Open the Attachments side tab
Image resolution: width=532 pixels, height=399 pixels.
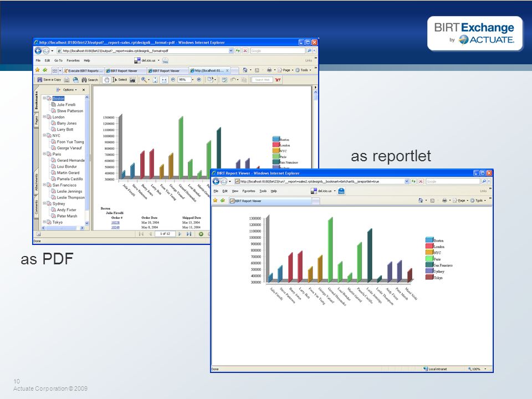click(x=37, y=182)
